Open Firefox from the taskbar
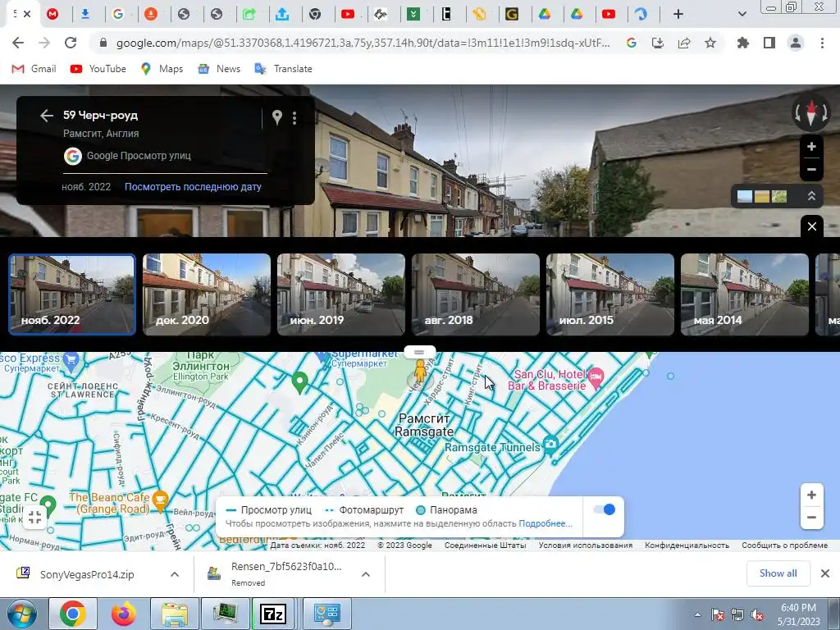 point(124,614)
